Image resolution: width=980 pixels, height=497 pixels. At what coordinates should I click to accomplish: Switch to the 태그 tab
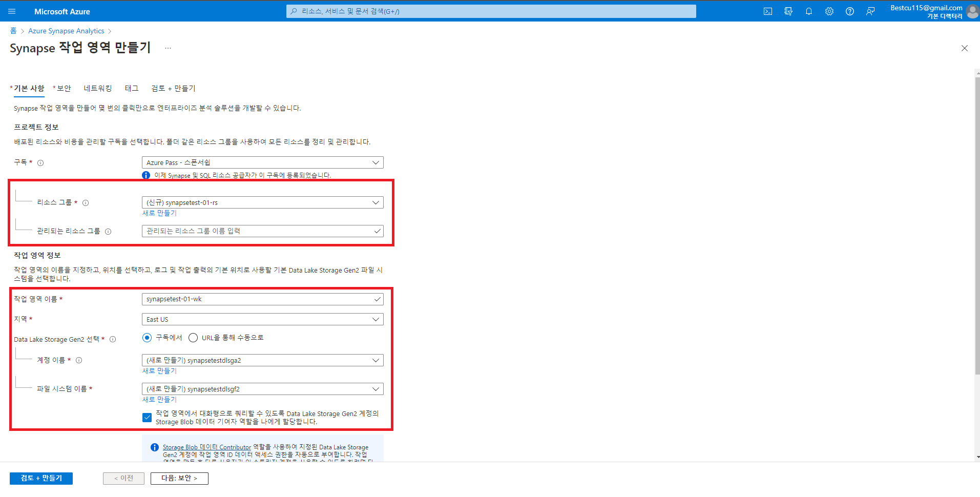132,88
